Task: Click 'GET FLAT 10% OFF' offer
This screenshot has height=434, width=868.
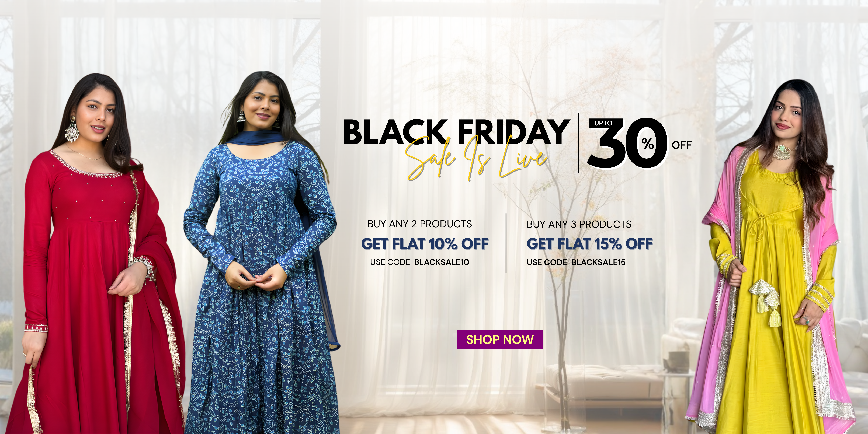Action: 425,244
